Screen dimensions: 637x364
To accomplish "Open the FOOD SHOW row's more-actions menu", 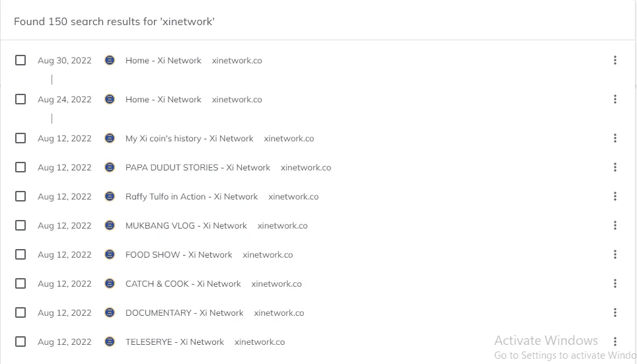I will [615, 254].
